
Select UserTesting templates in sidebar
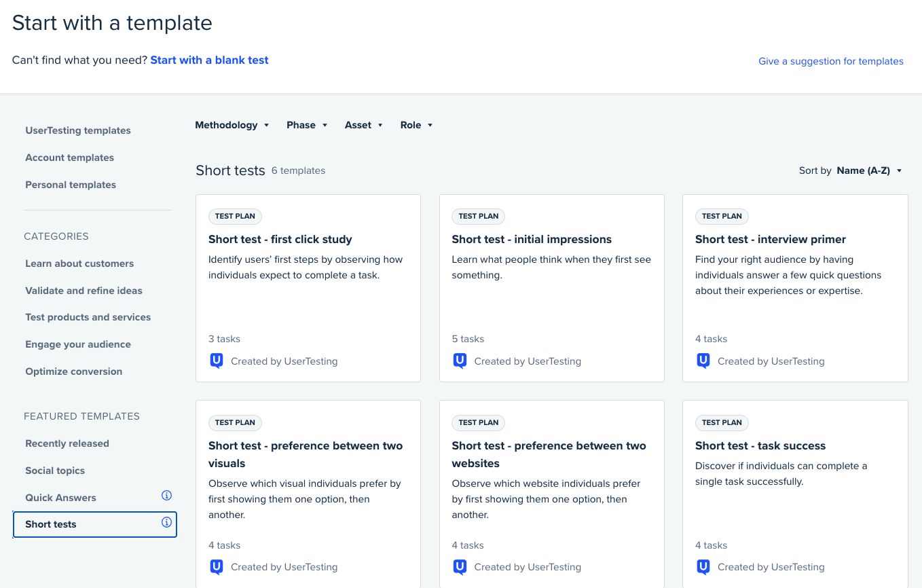pos(78,130)
